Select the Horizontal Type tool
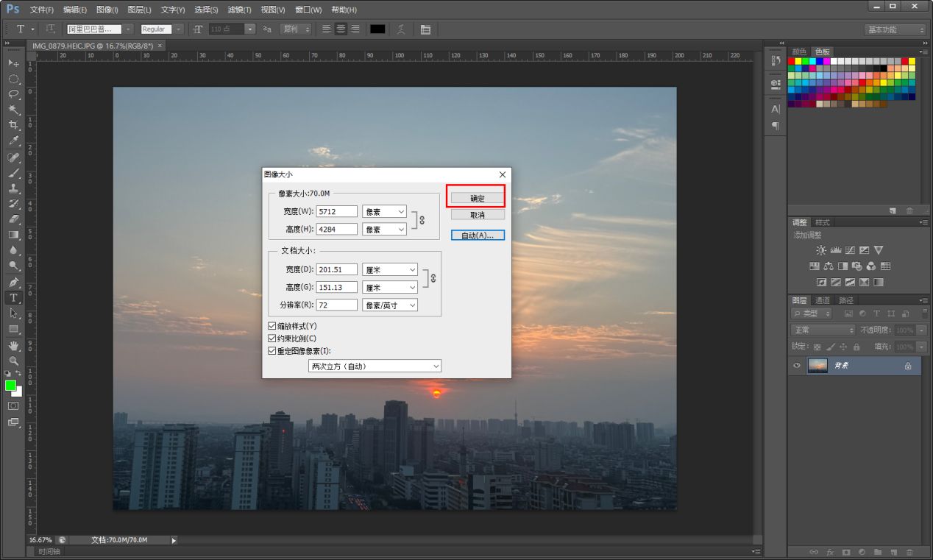Viewport: 933px width, 560px height. click(x=13, y=298)
